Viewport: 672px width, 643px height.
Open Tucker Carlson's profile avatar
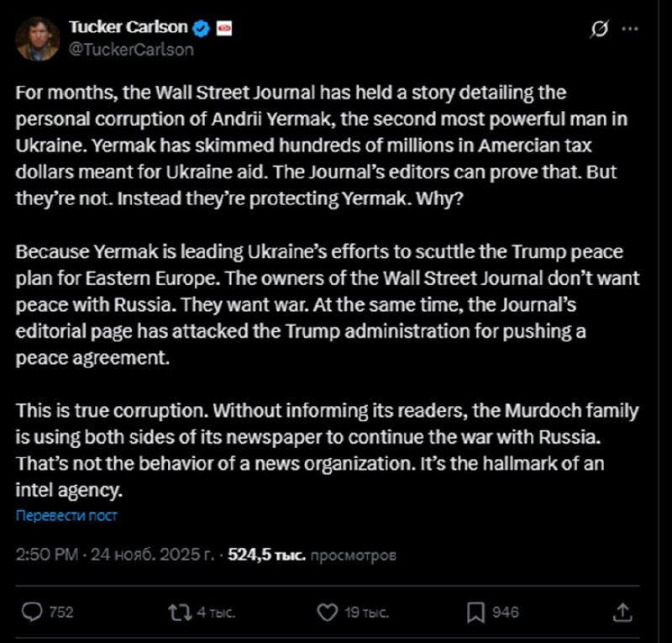(x=38, y=38)
